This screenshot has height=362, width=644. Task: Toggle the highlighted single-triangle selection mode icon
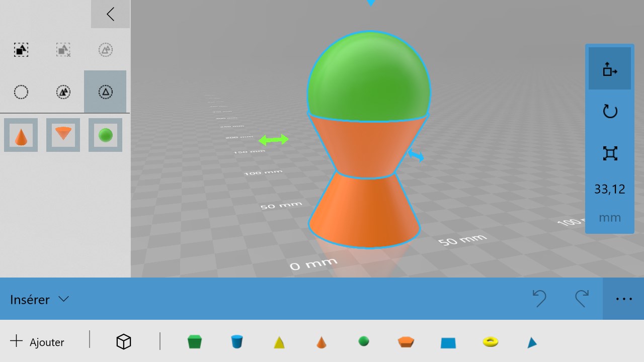[x=105, y=92]
